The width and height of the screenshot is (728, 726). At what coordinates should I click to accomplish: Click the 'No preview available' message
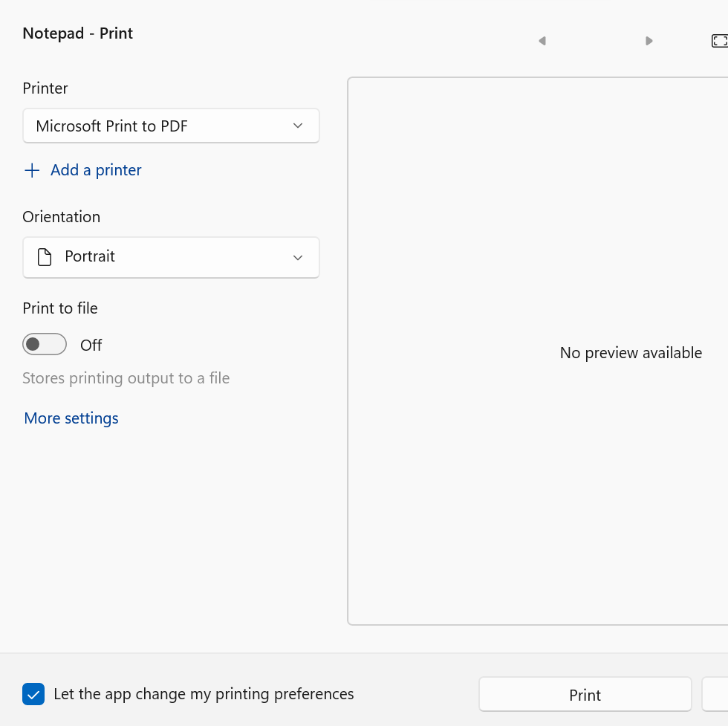pos(631,353)
